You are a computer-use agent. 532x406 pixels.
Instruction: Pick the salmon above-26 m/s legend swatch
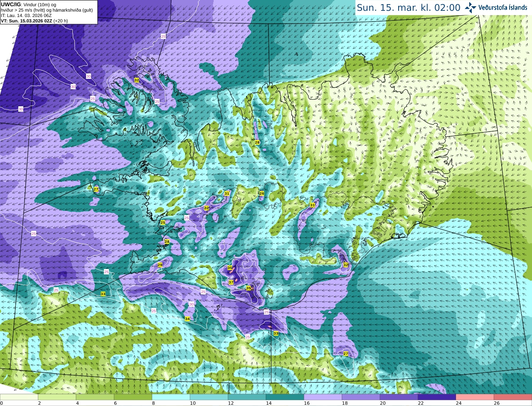513,397
